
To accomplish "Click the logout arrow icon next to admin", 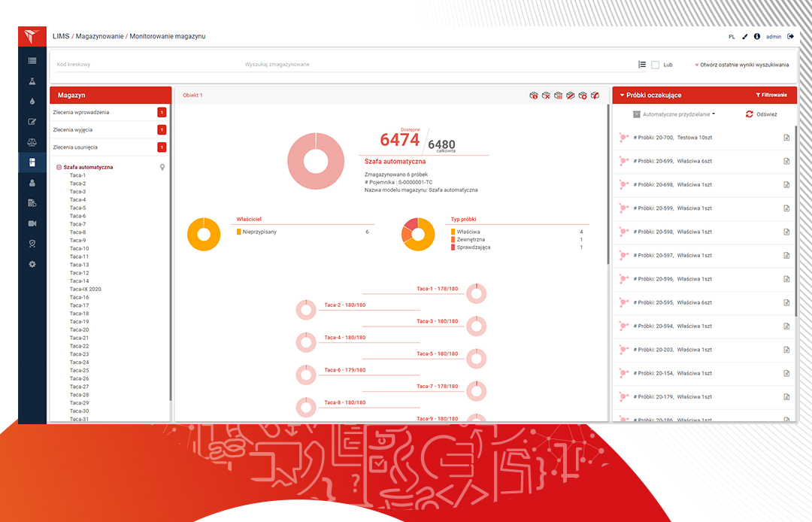I will coord(790,36).
